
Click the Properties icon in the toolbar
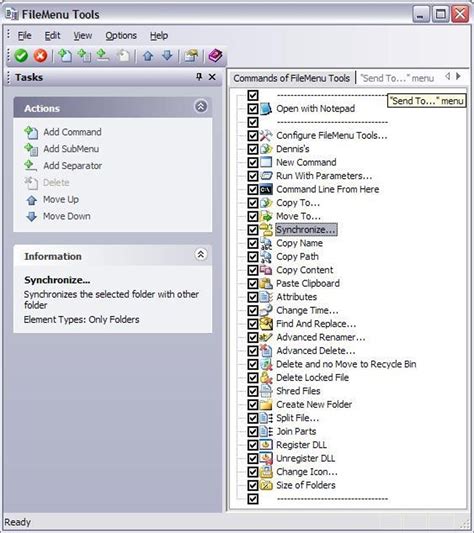pos(191,55)
